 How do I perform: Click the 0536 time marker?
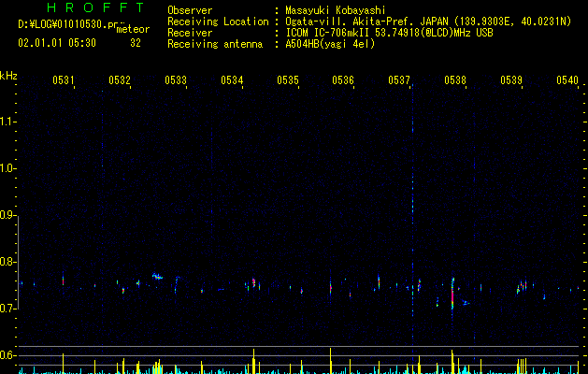(x=343, y=79)
